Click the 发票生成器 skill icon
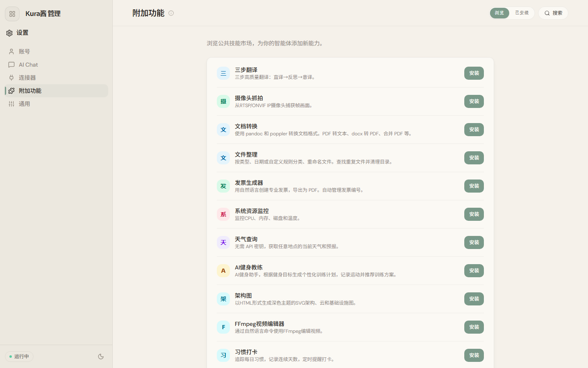The height and width of the screenshot is (368, 588). (x=223, y=186)
